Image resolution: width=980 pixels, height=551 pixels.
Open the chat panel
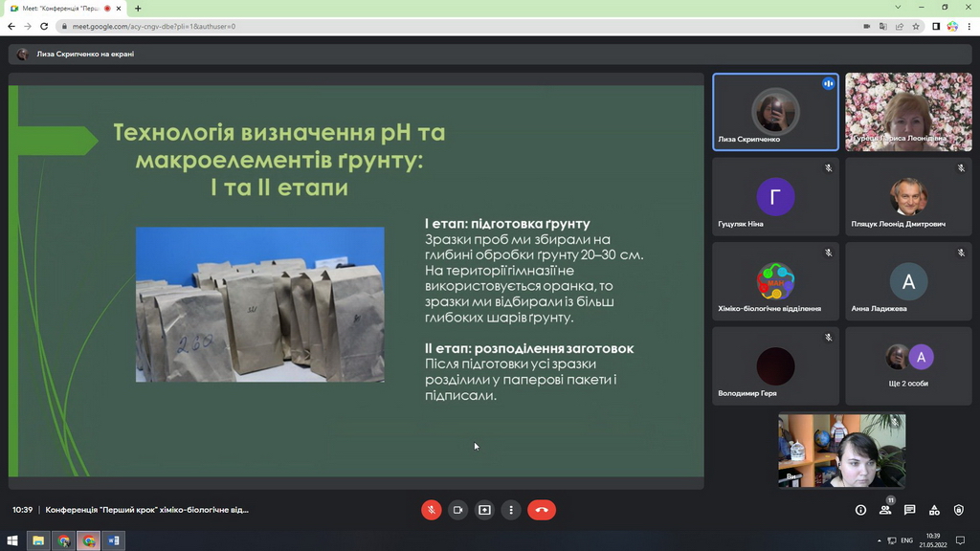click(x=909, y=510)
